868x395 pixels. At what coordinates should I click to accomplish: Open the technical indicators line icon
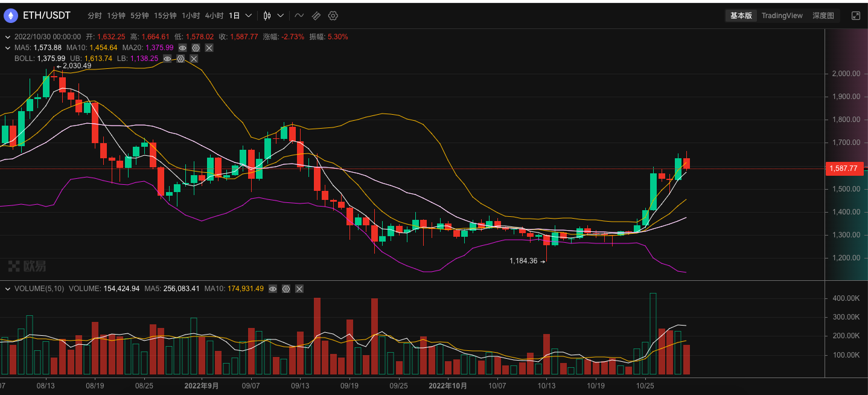pos(299,16)
